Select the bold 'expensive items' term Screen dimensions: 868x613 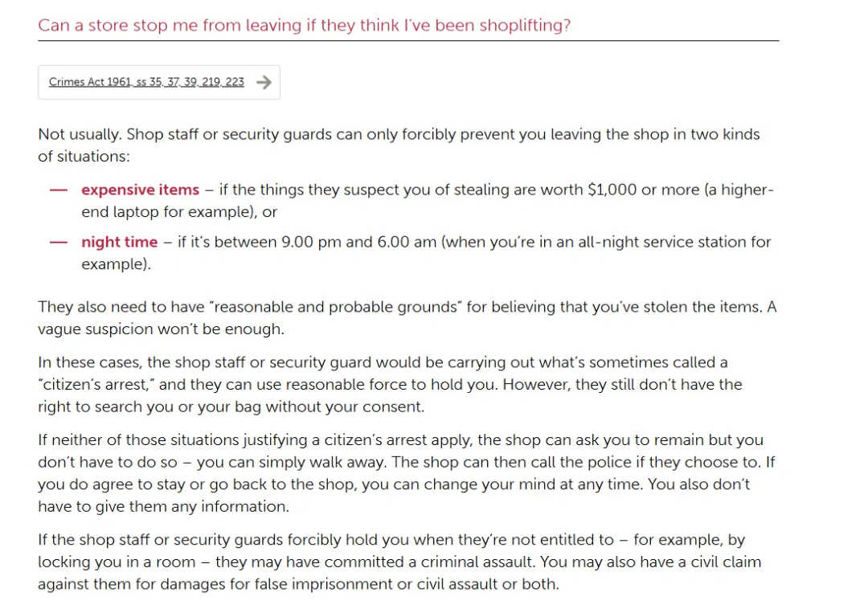(140, 190)
